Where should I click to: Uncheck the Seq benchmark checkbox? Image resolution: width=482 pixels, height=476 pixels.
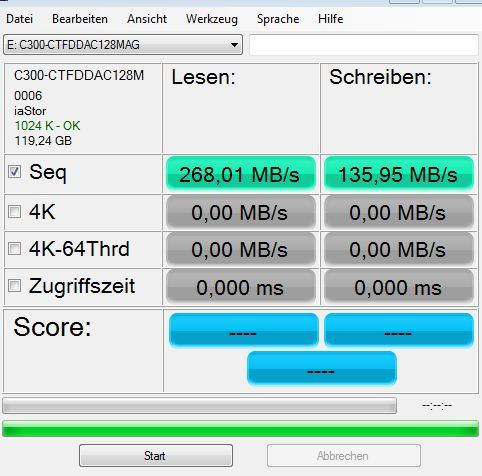(x=14, y=172)
